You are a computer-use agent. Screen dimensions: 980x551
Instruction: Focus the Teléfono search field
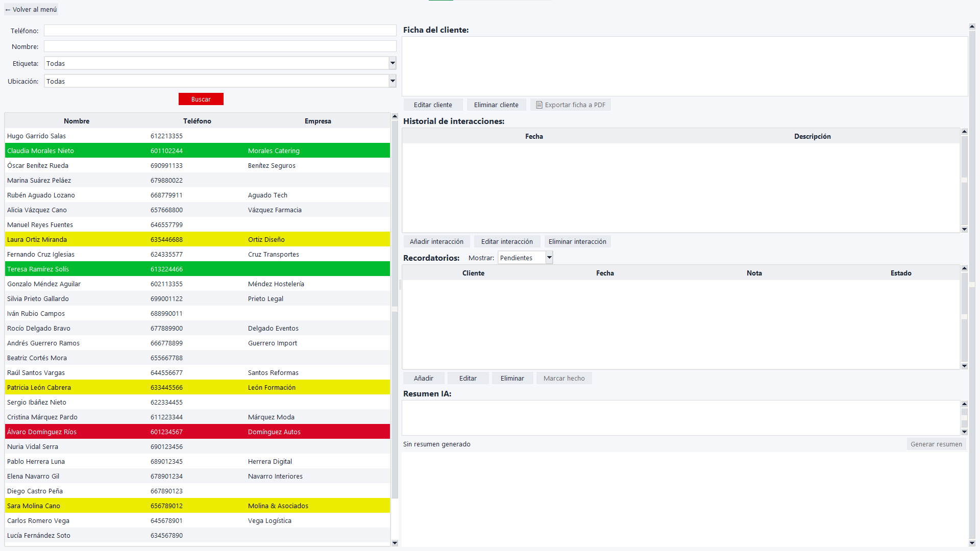[220, 31]
